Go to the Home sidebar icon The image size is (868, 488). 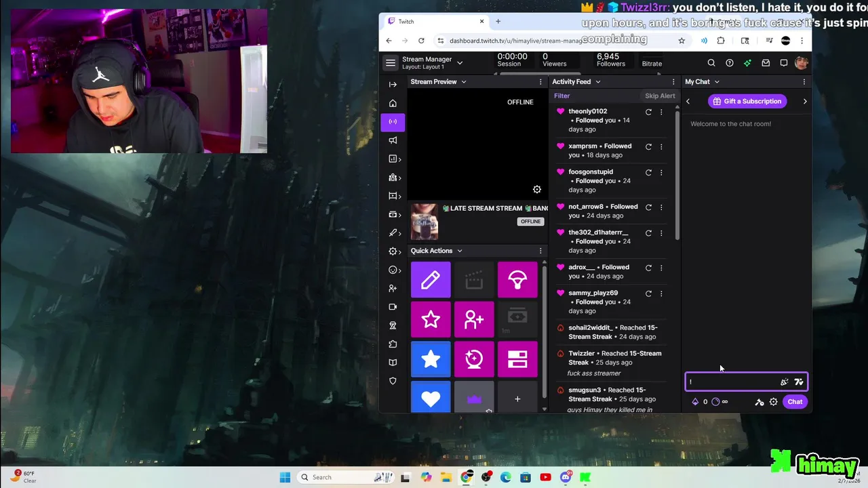(x=393, y=104)
